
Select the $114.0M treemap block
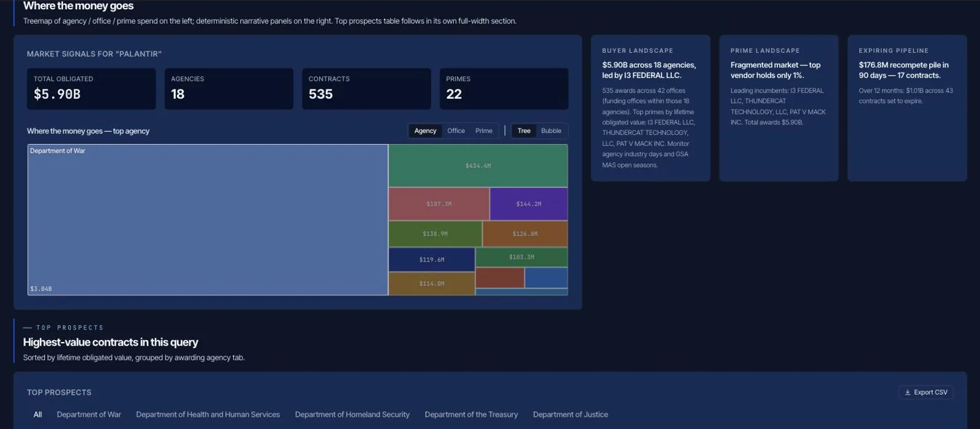point(431,284)
